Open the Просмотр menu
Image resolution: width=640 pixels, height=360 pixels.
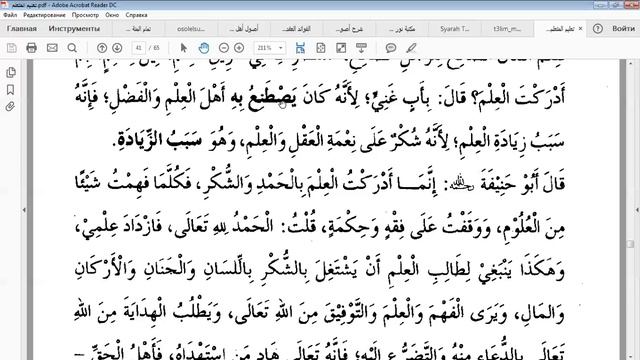click(85, 15)
